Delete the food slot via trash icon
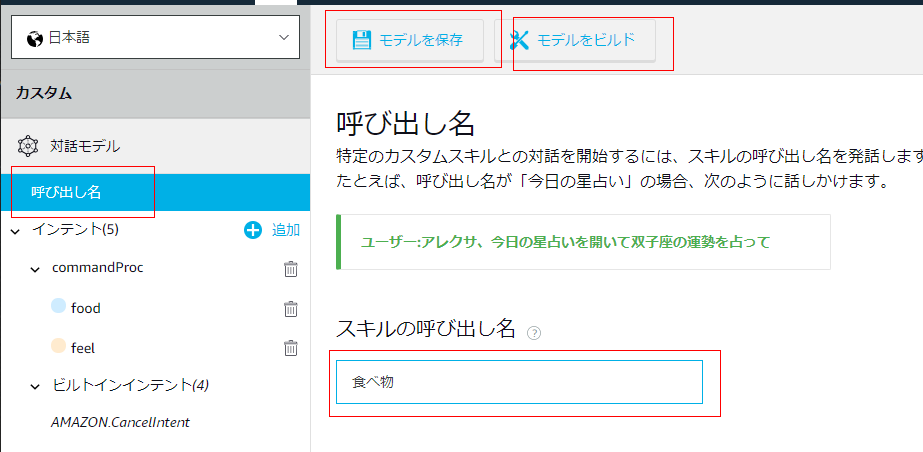Image resolution: width=923 pixels, height=452 pixels. click(x=291, y=308)
